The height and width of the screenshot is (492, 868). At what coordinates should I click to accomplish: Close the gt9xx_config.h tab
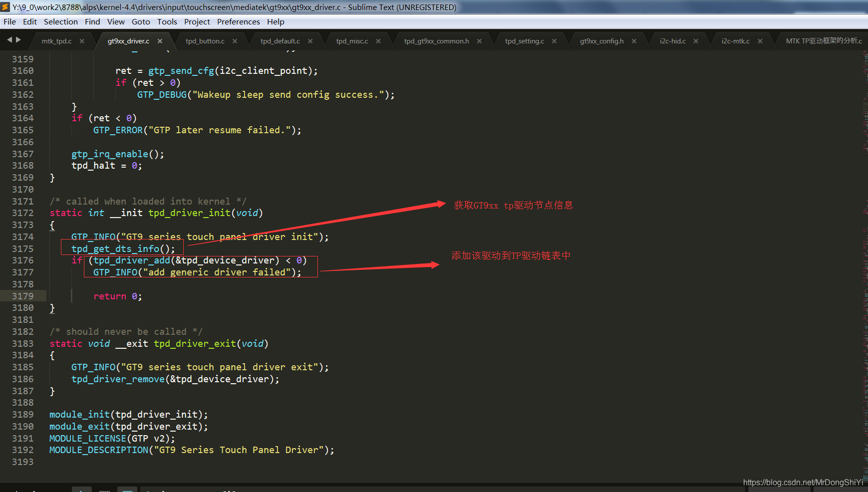(634, 41)
